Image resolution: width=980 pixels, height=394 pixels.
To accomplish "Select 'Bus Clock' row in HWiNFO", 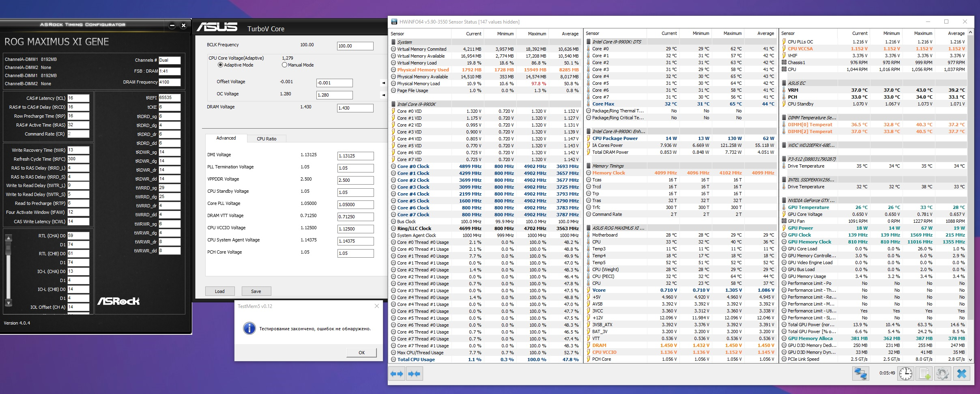I will 485,222.
